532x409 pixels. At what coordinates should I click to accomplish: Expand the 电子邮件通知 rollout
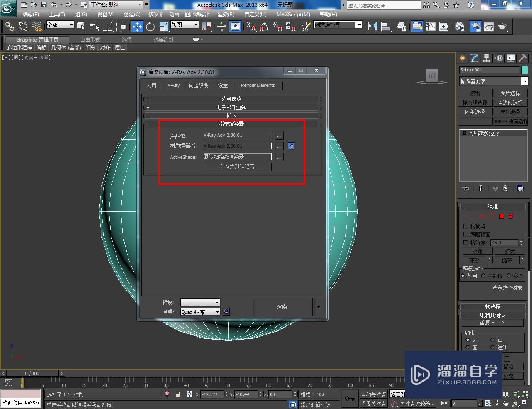[231, 107]
